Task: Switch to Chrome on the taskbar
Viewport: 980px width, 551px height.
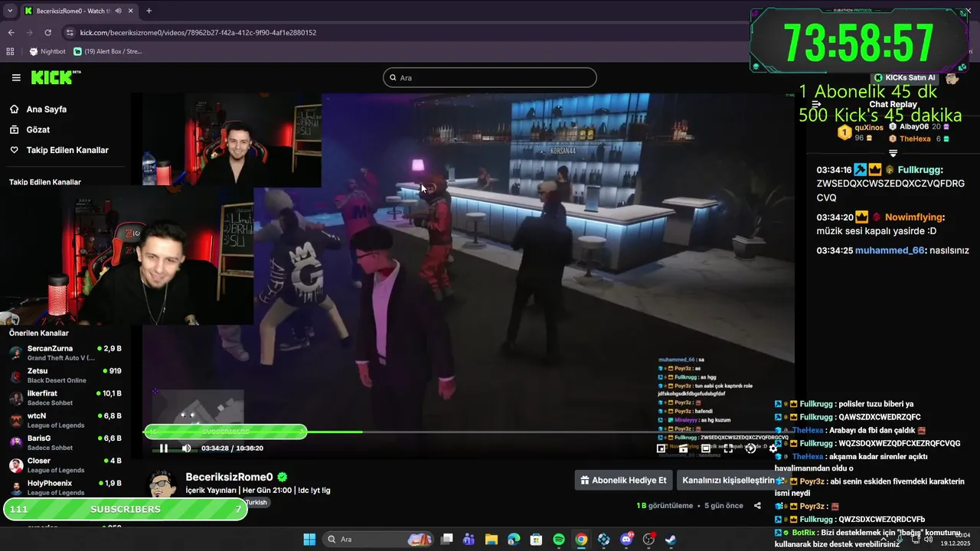Action: 582,540
